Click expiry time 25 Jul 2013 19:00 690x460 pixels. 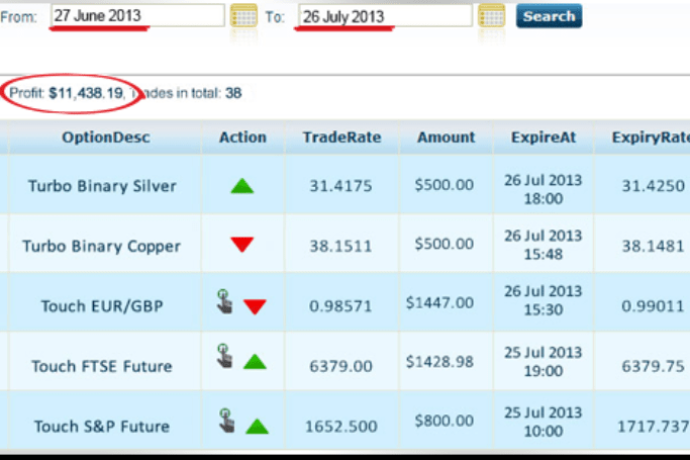click(x=543, y=361)
